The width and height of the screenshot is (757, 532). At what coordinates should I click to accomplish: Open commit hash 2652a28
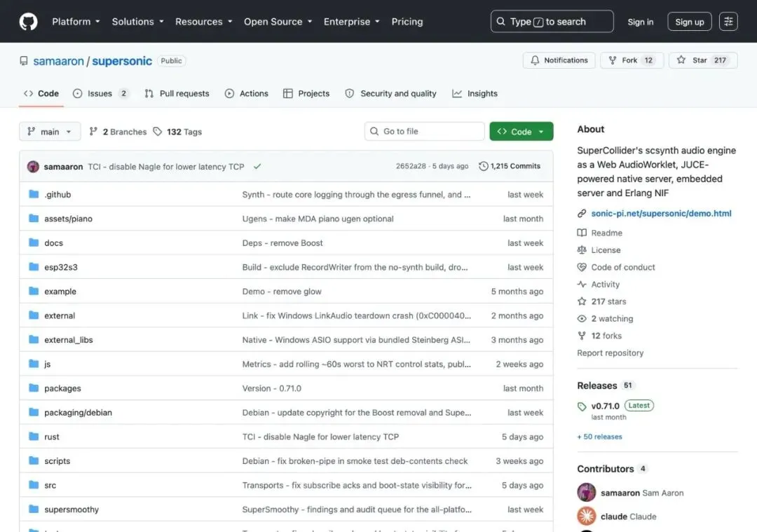point(411,166)
